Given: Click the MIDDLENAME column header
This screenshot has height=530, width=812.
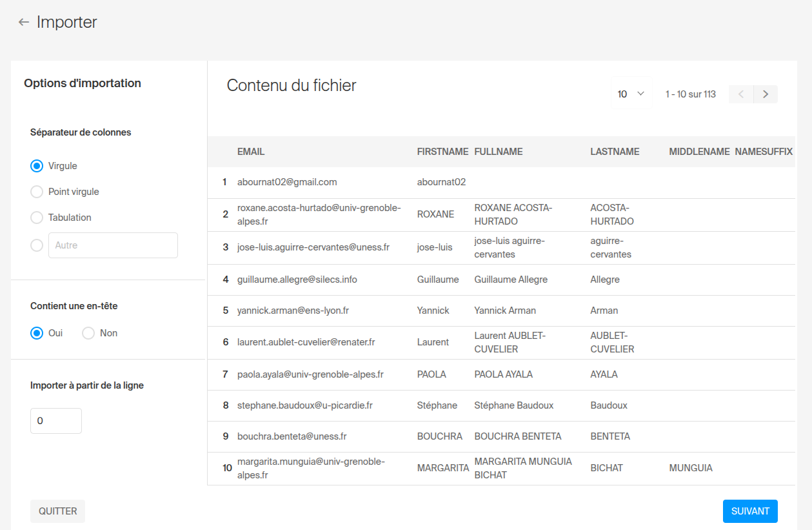Looking at the screenshot, I should 699,152.
